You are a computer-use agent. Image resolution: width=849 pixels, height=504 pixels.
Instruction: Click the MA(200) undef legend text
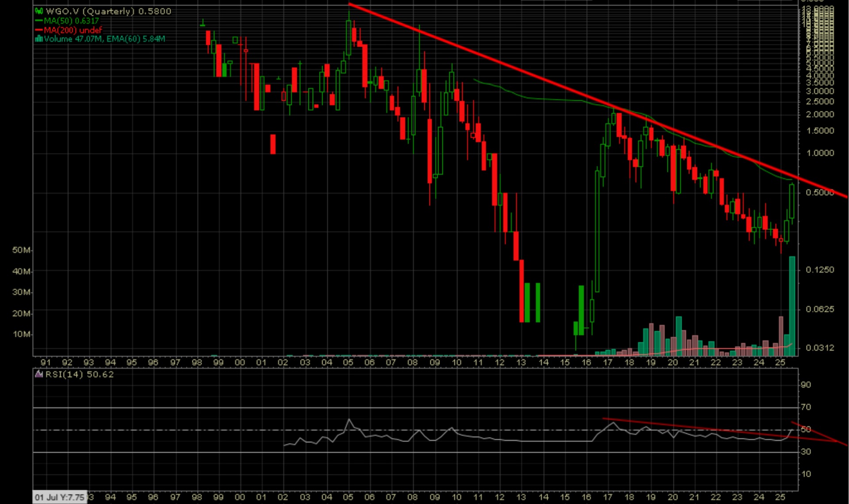coord(73,30)
